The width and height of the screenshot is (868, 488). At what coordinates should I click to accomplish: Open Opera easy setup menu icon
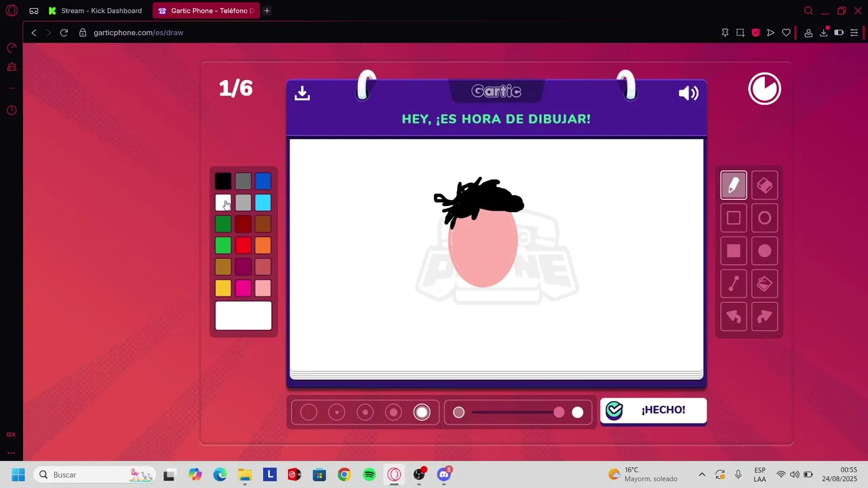[854, 33]
